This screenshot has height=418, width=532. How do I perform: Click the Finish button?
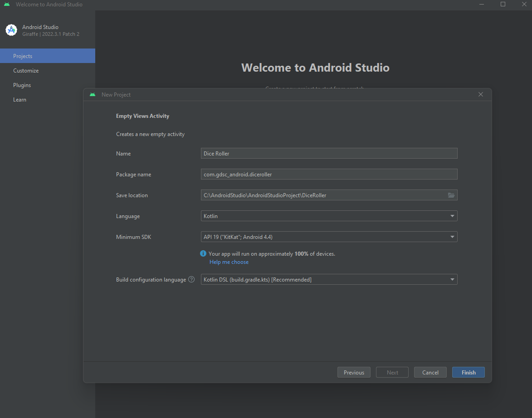(x=468, y=372)
